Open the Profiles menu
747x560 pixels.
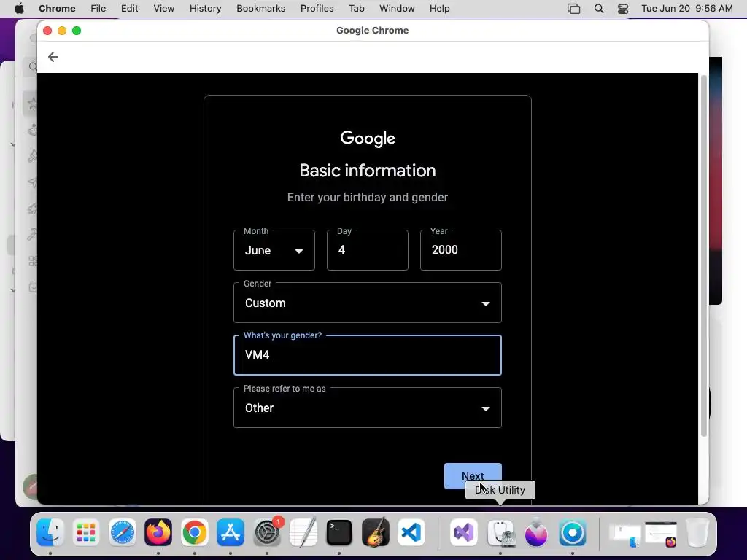pyautogui.click(x=317, y=9)
